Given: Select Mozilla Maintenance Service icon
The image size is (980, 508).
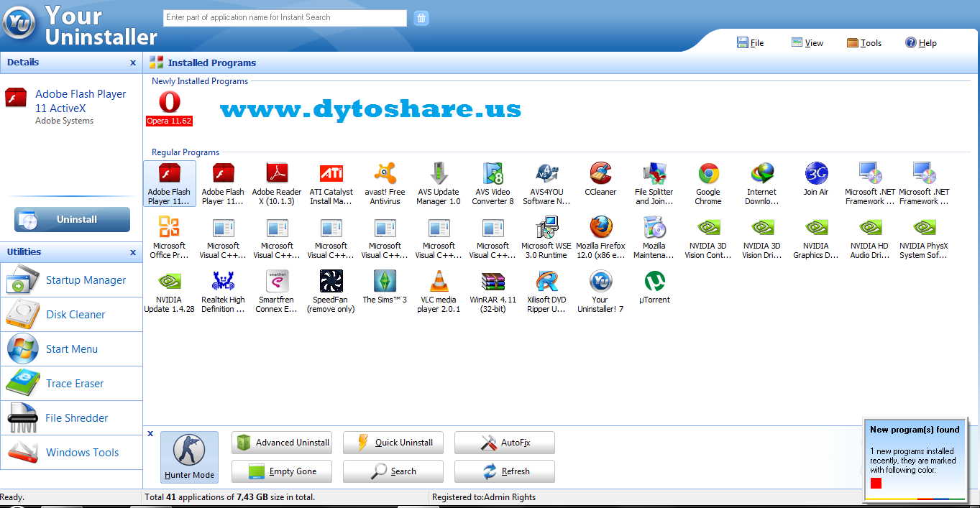Looking at the screenshot, I should click(x=654, y=237).
